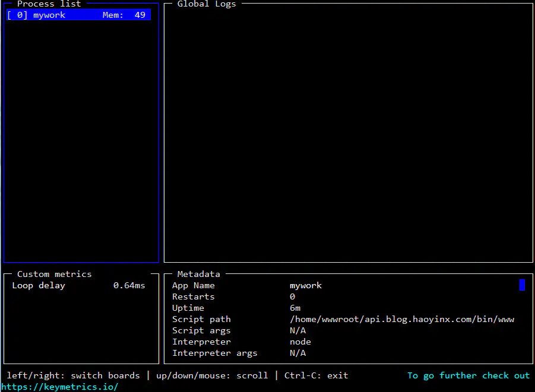
Task: Click the node interpreter value
Action: [300, 342]
